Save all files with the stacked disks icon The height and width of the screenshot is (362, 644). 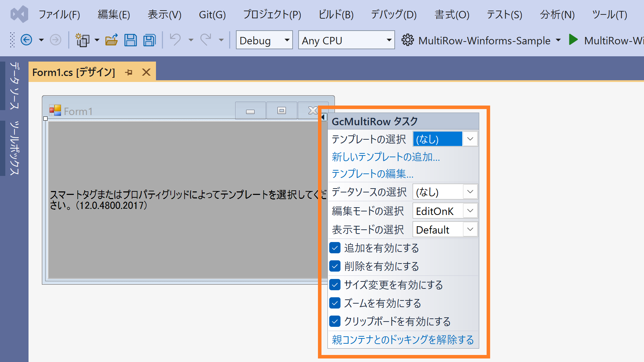(150, 40)
